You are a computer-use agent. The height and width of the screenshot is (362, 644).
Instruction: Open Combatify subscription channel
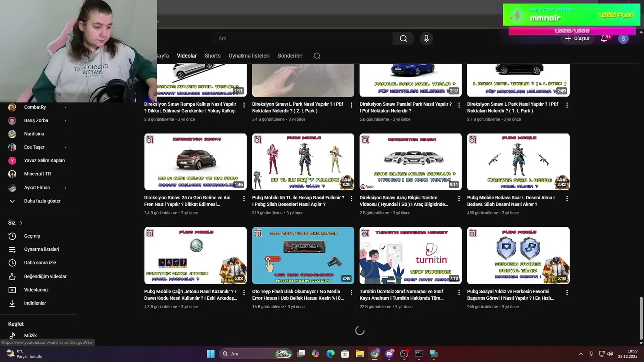point(35,107)
